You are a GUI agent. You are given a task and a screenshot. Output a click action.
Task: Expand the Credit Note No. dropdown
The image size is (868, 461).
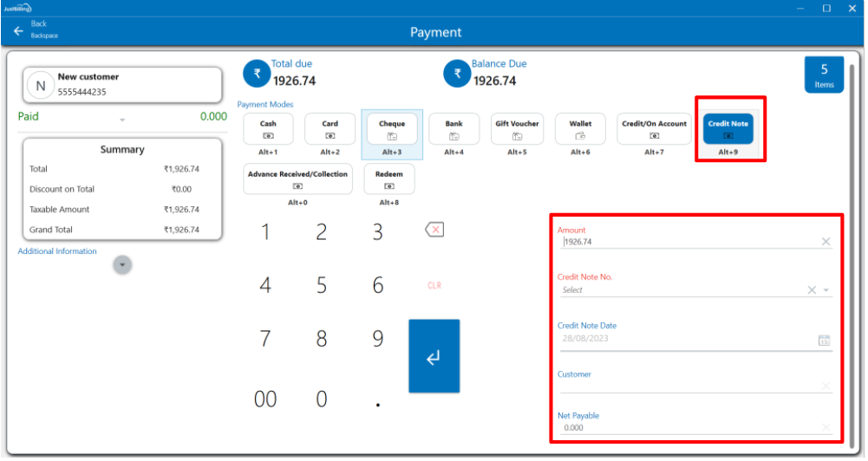tap(826, 290)
